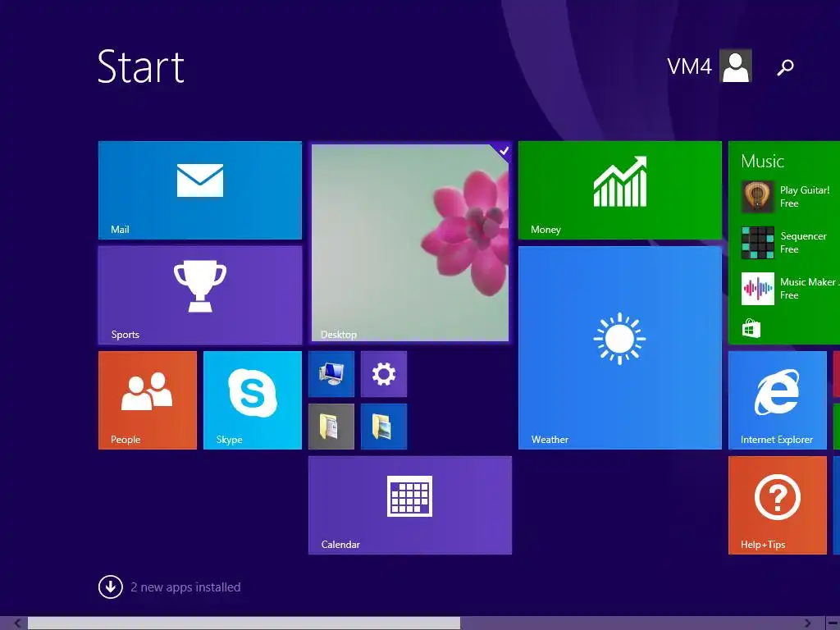Open the Documents folder small tile
The width and height of the screenshot is (840, 630).
[331, 427]
